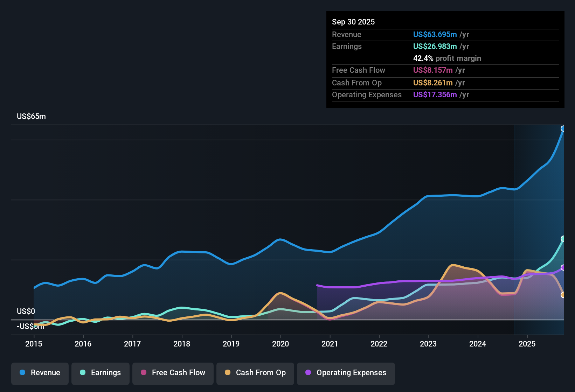575x392 pixels.
Task: Select the Earnings endpoint marker on the chart
Action: (563, 239)
